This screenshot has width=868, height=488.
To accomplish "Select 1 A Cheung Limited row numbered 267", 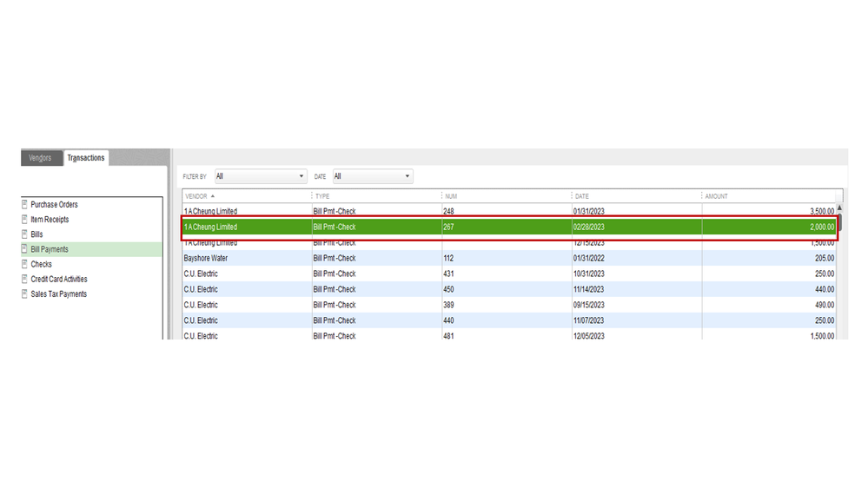I will [509, 227].
